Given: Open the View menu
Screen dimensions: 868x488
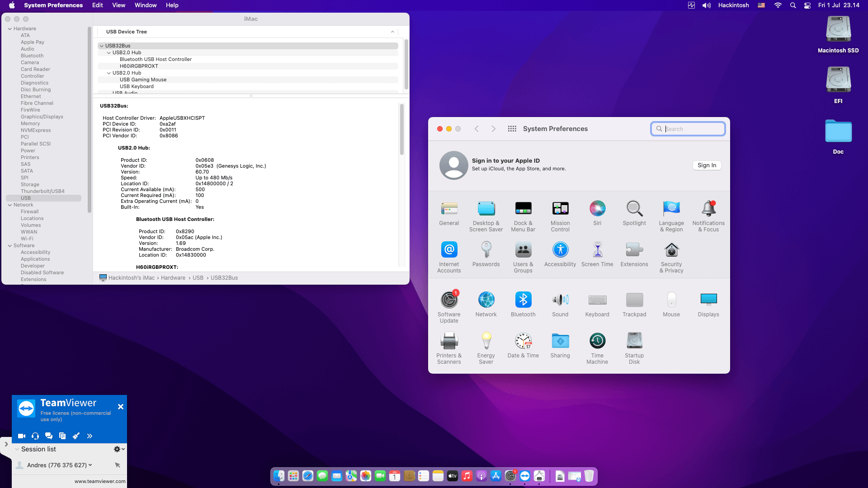Looking at the screenshot, I should [x=118, y=5].
